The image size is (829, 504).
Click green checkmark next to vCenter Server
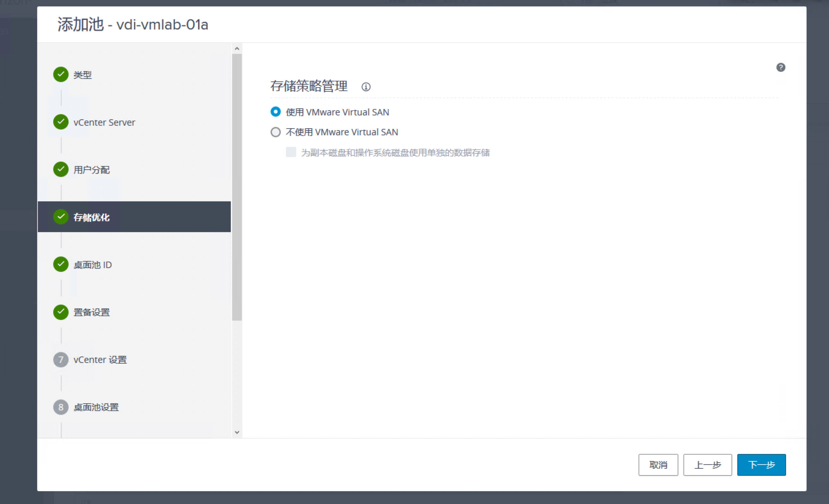pos(61,122)
